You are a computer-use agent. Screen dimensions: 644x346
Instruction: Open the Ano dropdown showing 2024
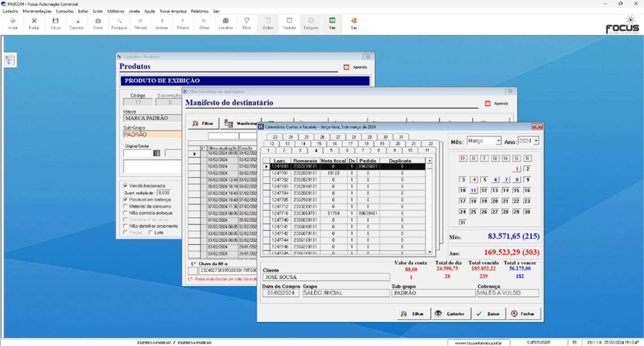[x=536, y=141]
